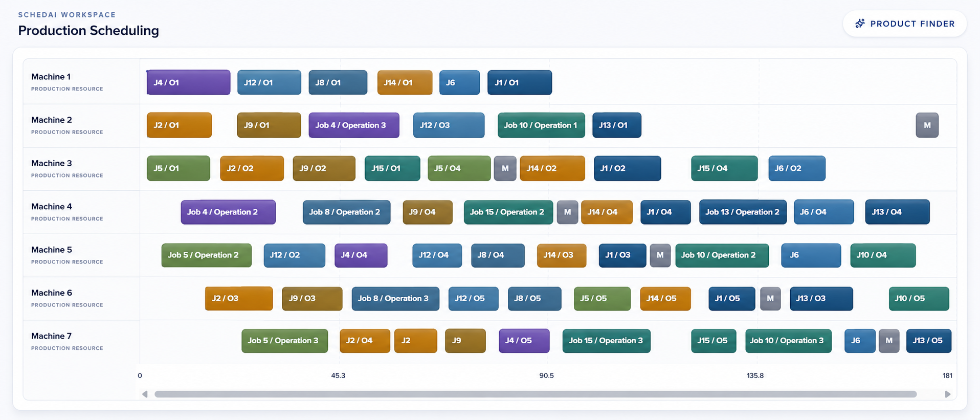Open the J15 / O1 task bar
This screenshot has width=980, height=420.
[392, 168]
